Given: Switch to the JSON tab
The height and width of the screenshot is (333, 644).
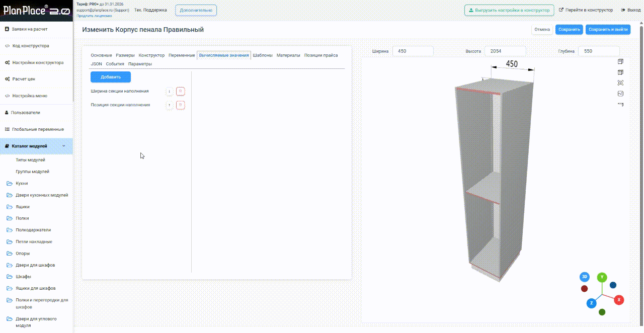Looking at the screenshot, I should click(96, 64).
